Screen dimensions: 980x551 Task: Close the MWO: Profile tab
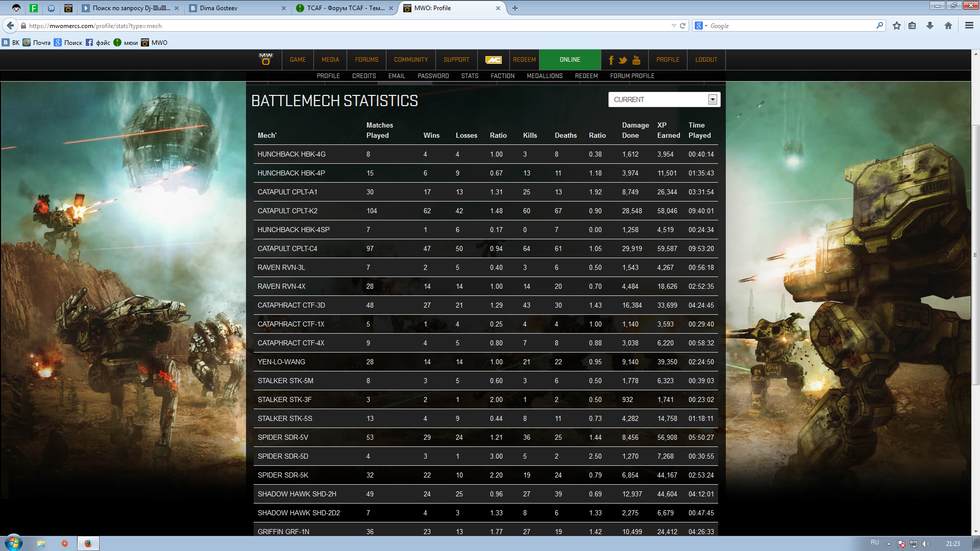click(x=498, y=8)
